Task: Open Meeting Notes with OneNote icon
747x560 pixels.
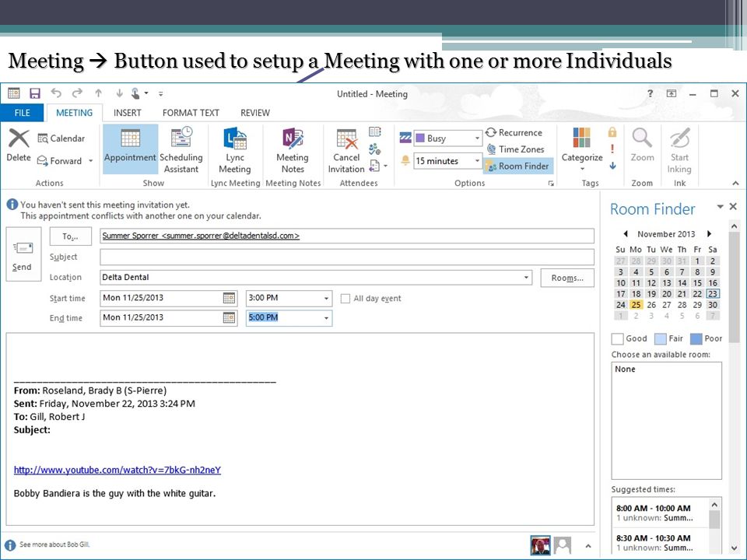Action: tap(293, 138)
